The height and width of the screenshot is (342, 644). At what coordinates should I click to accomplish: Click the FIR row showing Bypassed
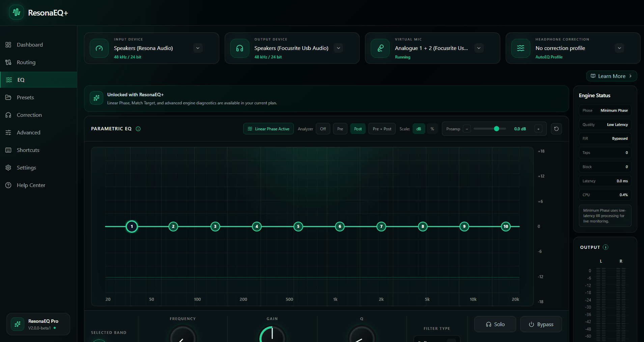point(605,138)
